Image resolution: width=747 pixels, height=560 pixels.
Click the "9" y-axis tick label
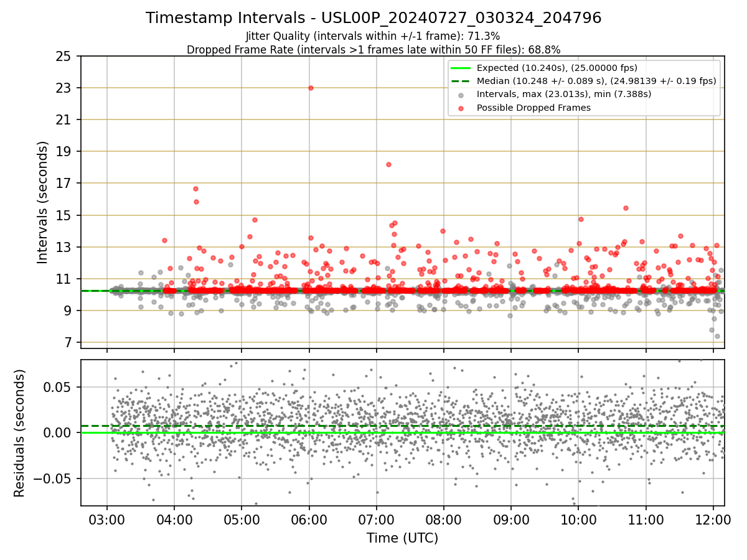click(x=68, y=310)
